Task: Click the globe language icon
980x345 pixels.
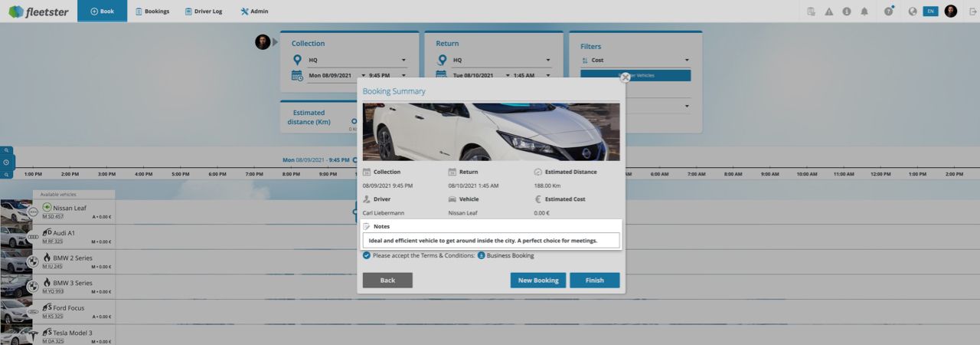Action: click(x=913, y=11)
